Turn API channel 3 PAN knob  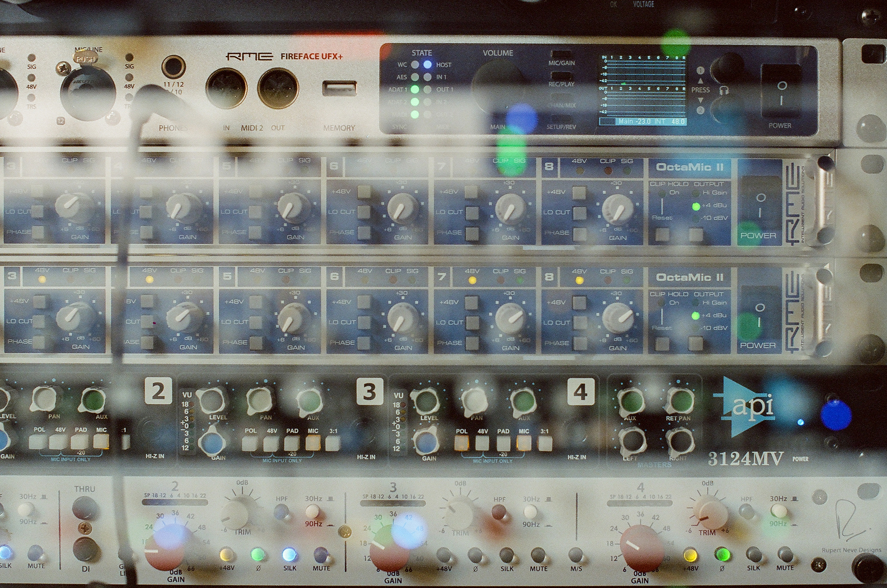[474, 401]
